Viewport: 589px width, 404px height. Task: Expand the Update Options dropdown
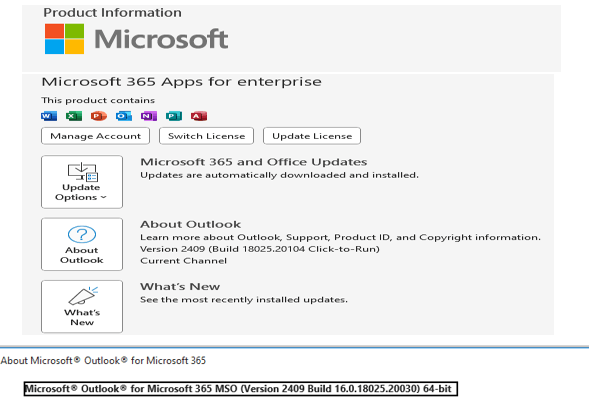point(82,182)
